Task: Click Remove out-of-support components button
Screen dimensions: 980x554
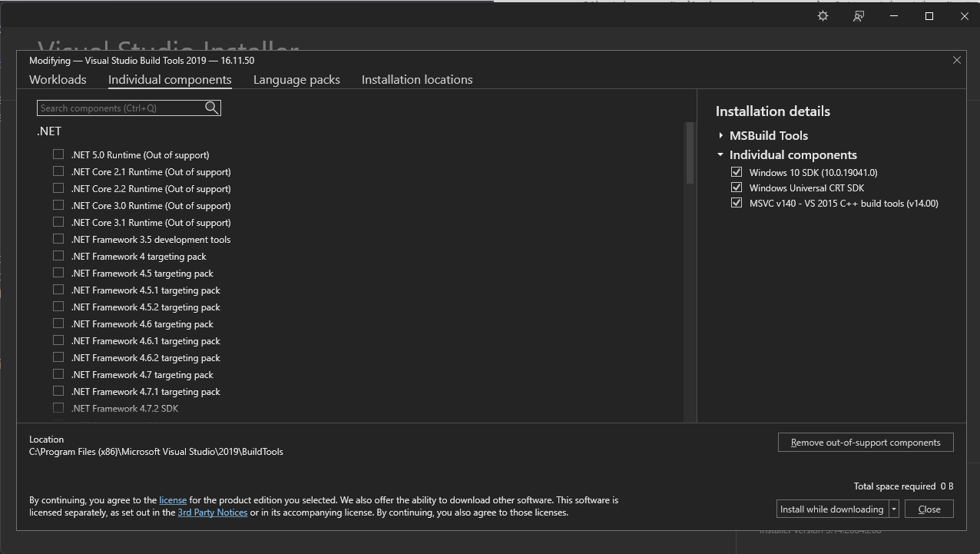Action: click(x=866, y=443)
